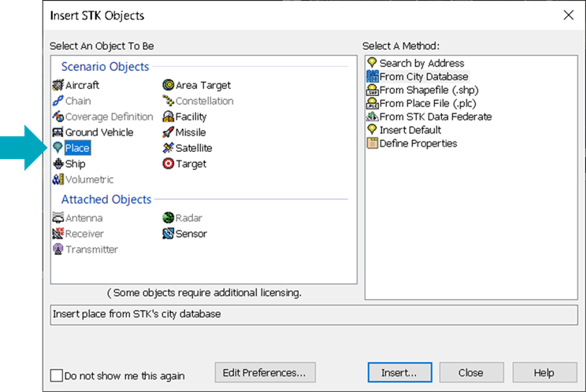
Task: Click the Receiver icon
Action: click(58, 233)
